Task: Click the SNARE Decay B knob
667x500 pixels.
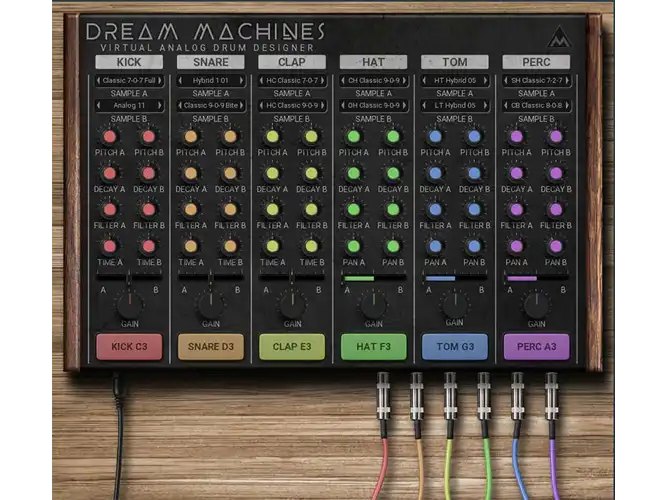Action: (230, 173)
